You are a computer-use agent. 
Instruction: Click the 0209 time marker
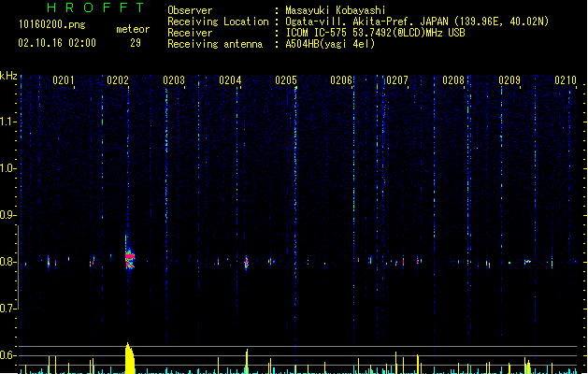pyautogui.click(x=509, y=80)
